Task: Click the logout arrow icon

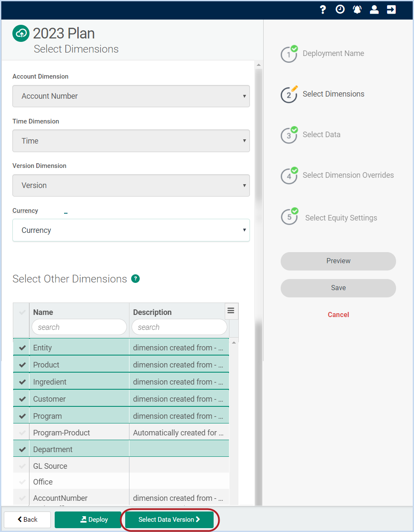Action: [x=391, y=9]
